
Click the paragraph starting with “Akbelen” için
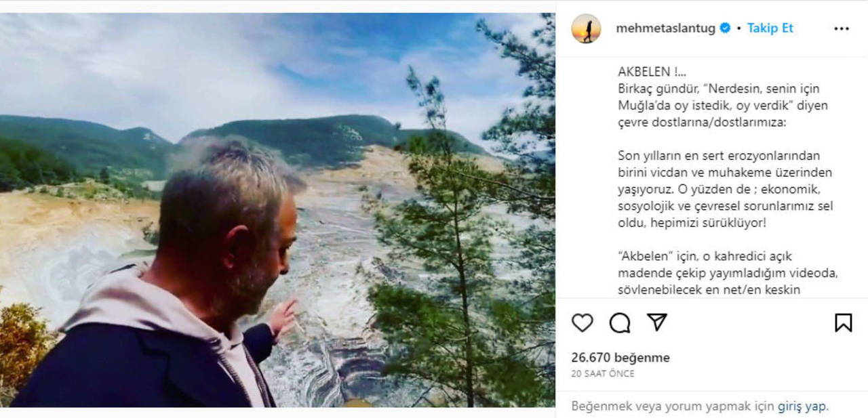[719, 273]
